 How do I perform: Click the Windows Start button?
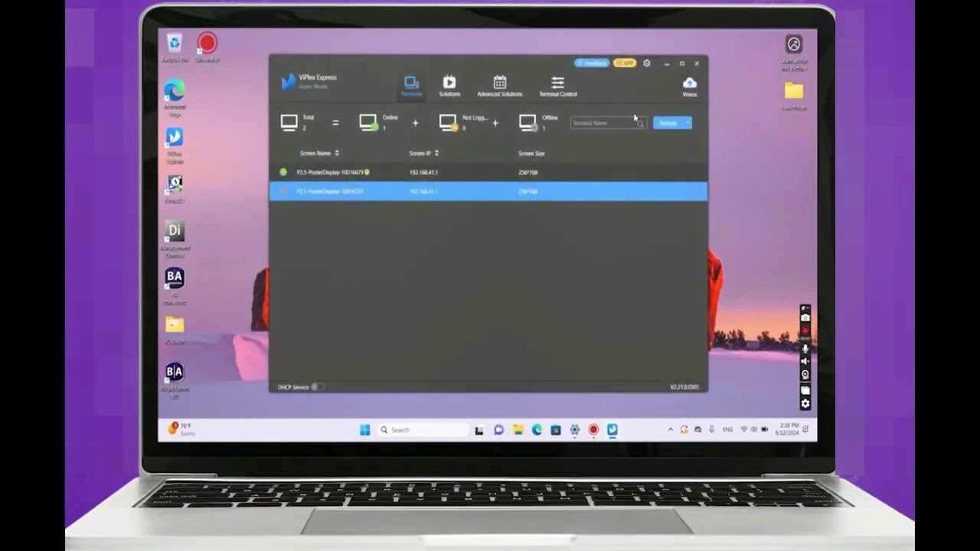tap(365, 430)
